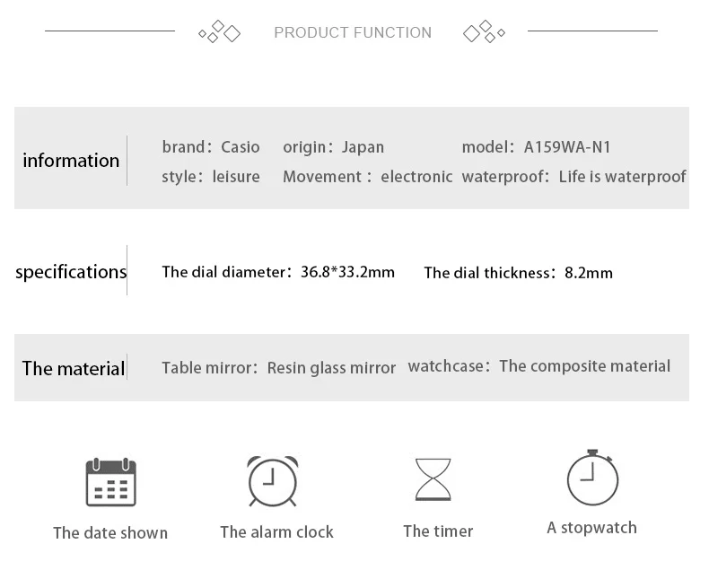The height and width of the screenshot is (588, 709).
Task: Click the model number A159WA-N1
Action: tap(567, 147)
